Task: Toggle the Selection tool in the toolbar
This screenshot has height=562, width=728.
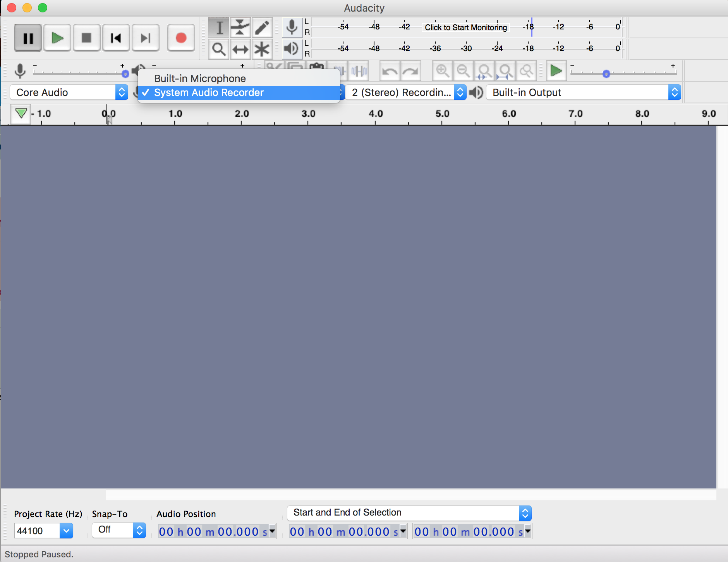Action: coord(219,27)
